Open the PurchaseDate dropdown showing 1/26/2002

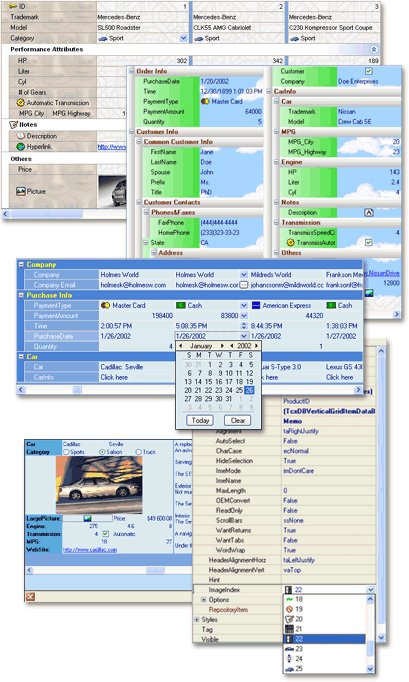244,336
